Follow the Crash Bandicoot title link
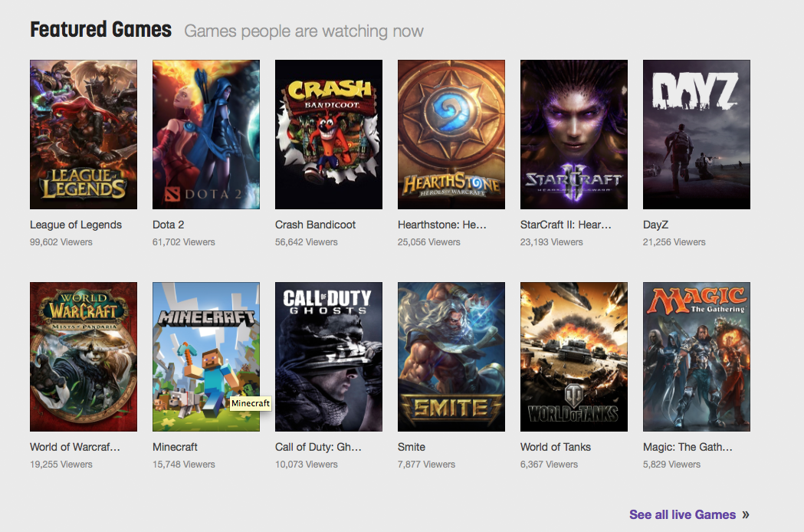804x532 pixels. coord(315,225)
